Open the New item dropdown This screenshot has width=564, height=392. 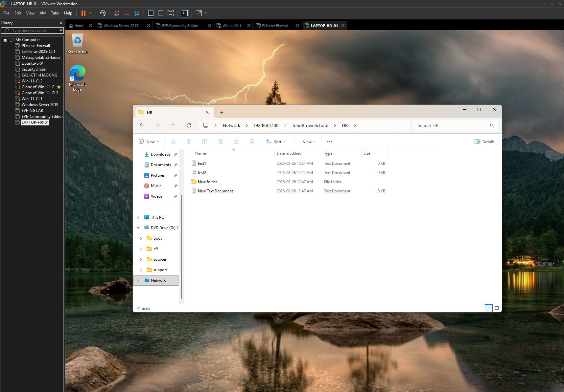pos(149,142)
